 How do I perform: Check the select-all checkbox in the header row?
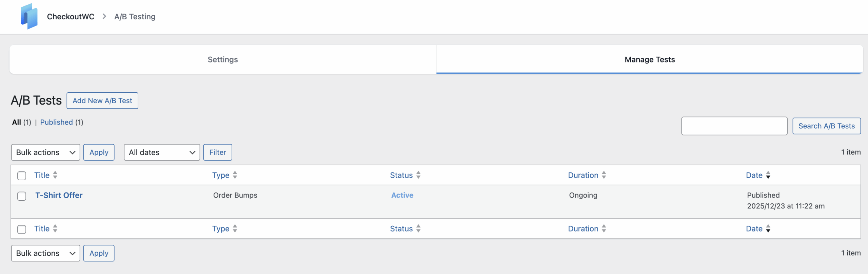point(22,176)
